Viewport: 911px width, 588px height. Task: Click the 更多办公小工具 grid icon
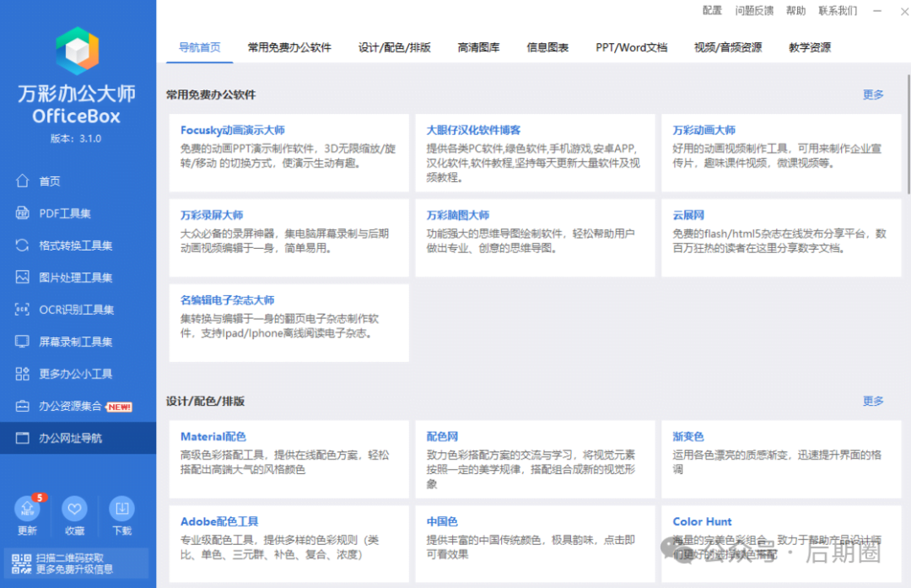click(22, 374)
